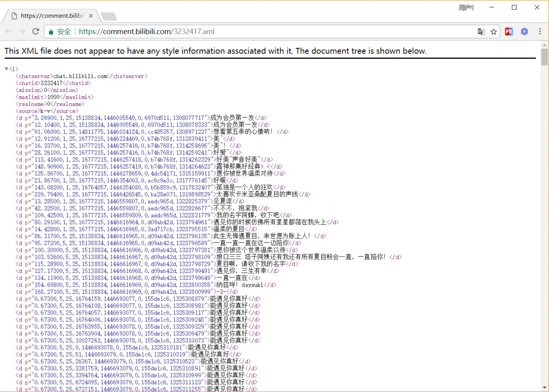Click the maxlimit value 1000
The height and width of the screenshot is (392, 549).
pos(53,97)
